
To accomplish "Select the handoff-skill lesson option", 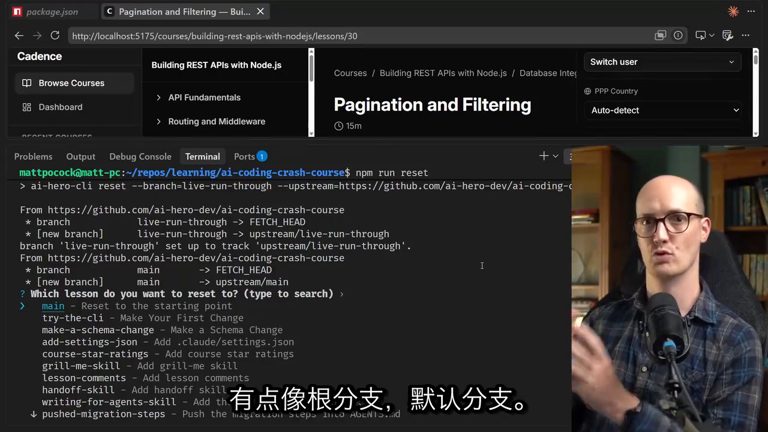I will [134, 390].
